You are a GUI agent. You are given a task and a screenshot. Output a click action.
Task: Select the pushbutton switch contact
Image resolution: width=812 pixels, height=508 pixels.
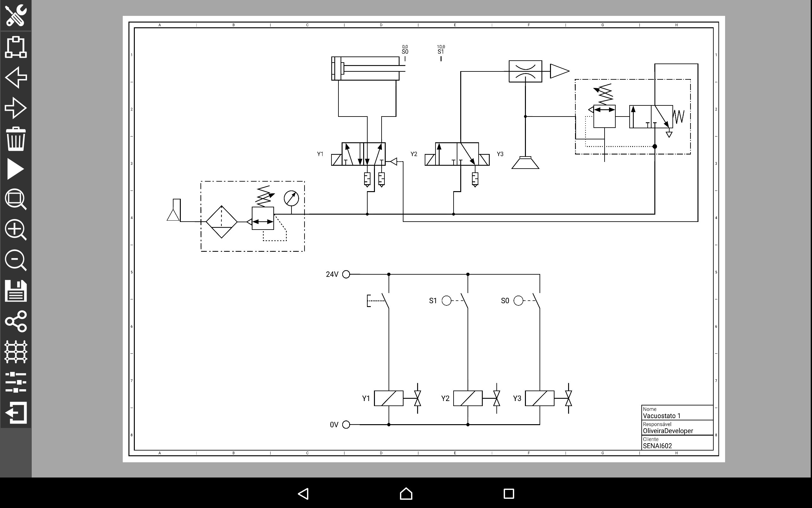click(x=379, y=301)
